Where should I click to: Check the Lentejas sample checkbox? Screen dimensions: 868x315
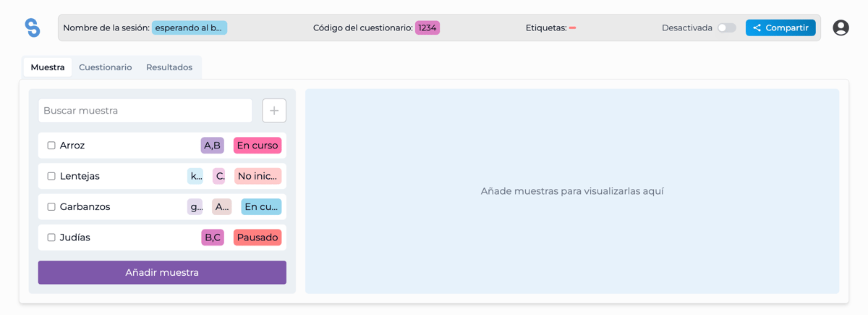coord(51,176)
